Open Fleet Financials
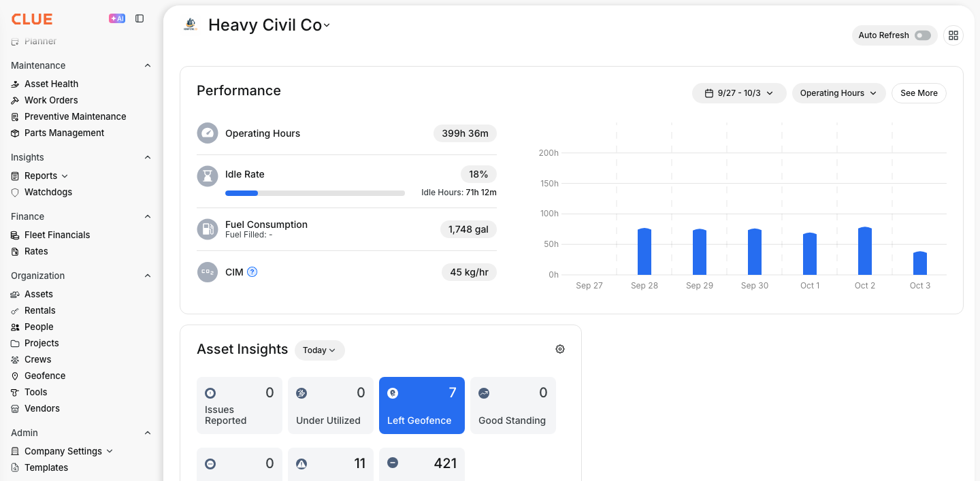 click(x=57, y=235)
